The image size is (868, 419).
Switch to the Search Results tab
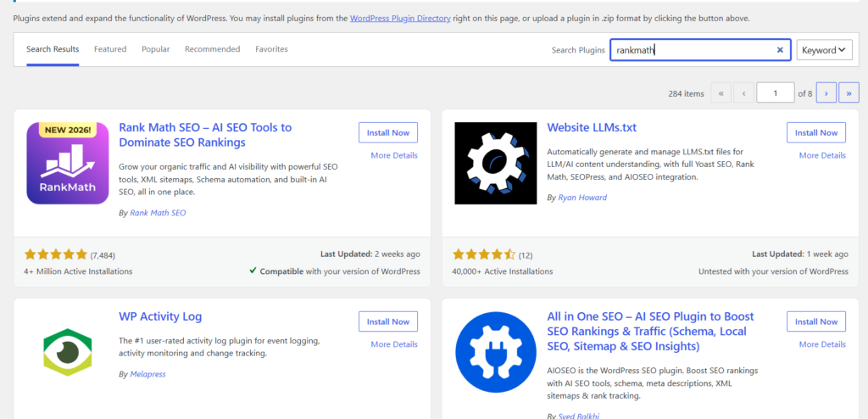tap(53, 49)
